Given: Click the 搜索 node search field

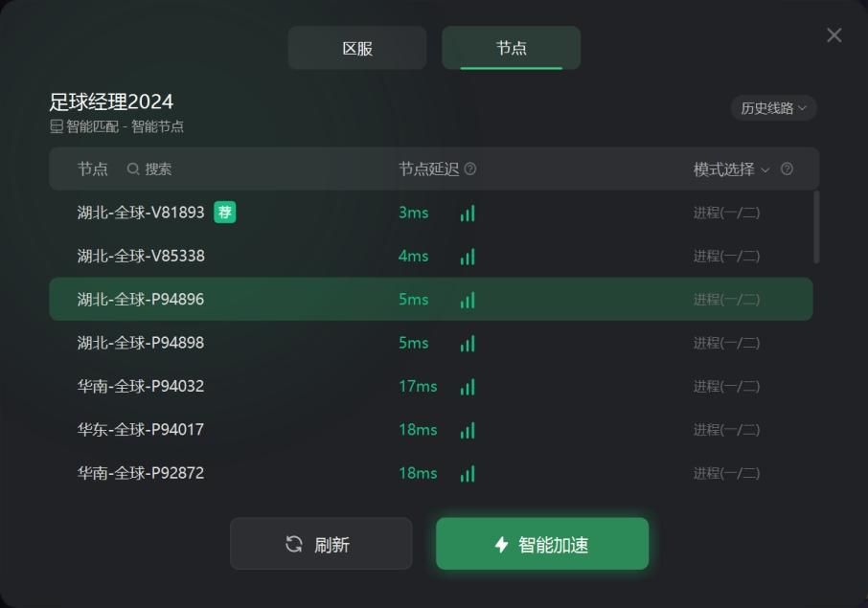Looking at the screenshot, I should (x=159, y=169).
